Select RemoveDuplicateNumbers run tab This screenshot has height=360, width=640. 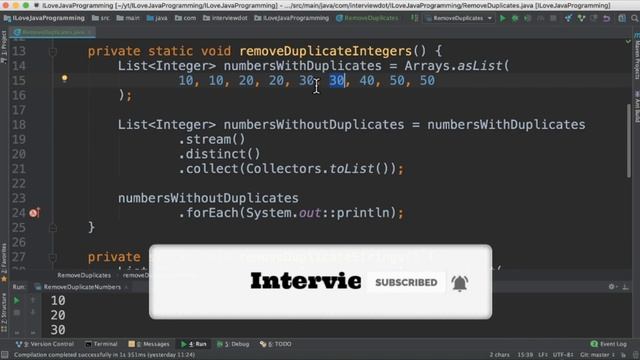pos(82,287)
